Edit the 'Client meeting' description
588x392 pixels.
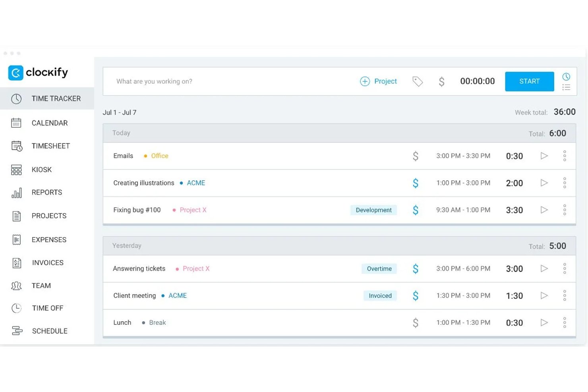(135, 296)
